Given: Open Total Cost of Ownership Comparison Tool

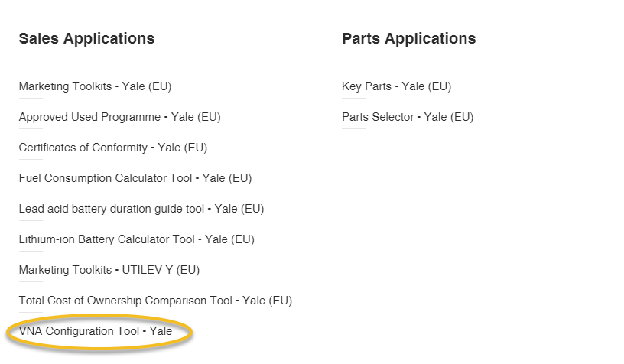Looking at the screenshot, I should point(155,301).
